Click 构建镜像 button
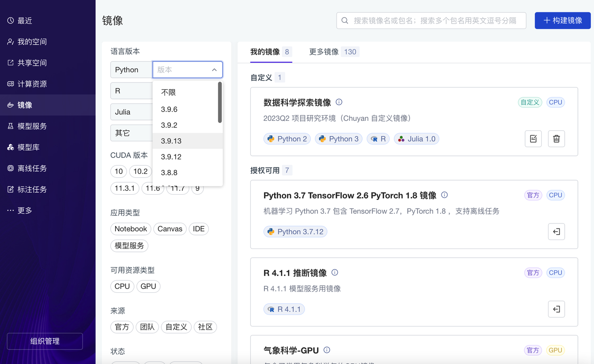Image resolution: width=594 pixels, height=364 pixels. coord(563,21)
